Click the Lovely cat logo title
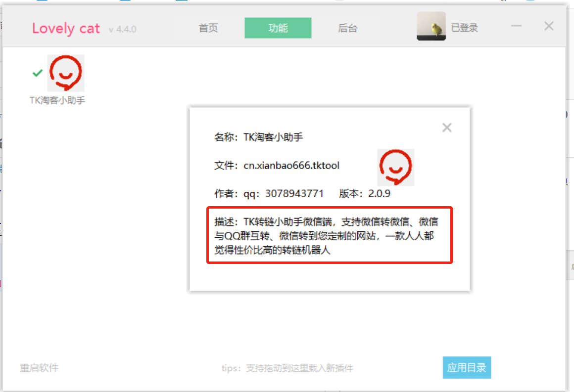The height and width of the screenshot is (392, 574). [66, 29]
